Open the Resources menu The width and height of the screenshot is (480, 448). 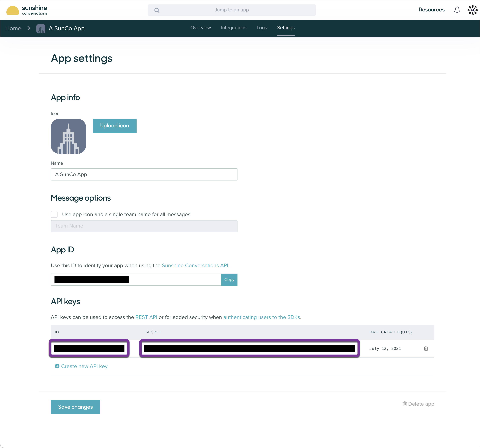432,10
